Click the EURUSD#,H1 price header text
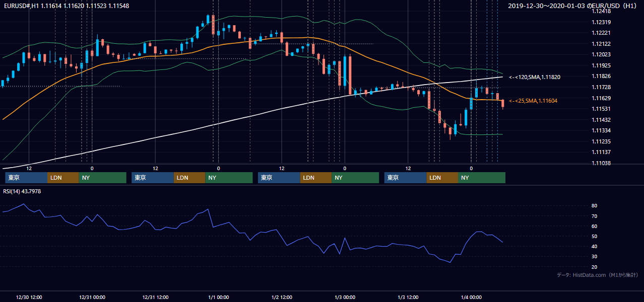The height and width of the screenshot is (302, 644). pos(66,6)
